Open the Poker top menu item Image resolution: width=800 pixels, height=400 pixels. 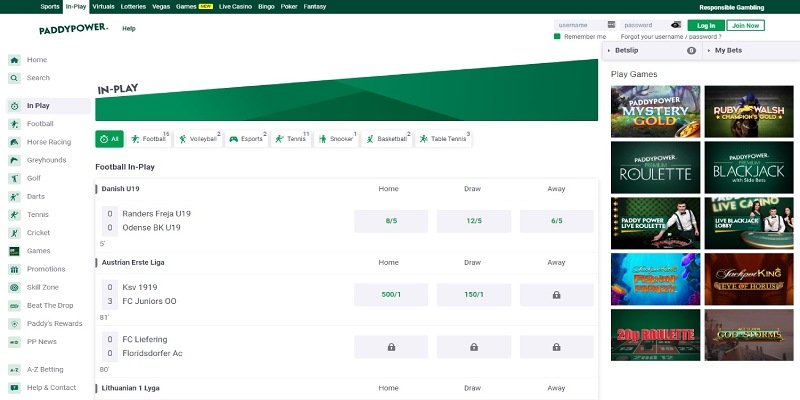tap(289, 7)
